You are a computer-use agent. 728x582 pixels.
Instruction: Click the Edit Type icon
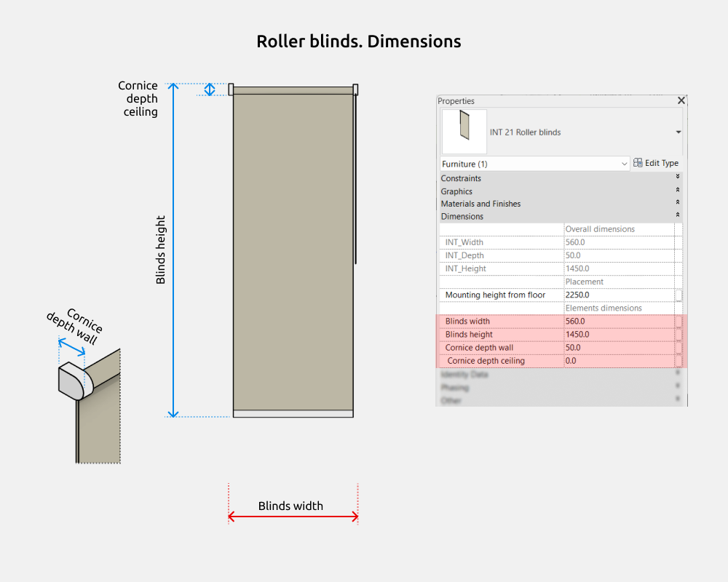click(x=638, y=163)
